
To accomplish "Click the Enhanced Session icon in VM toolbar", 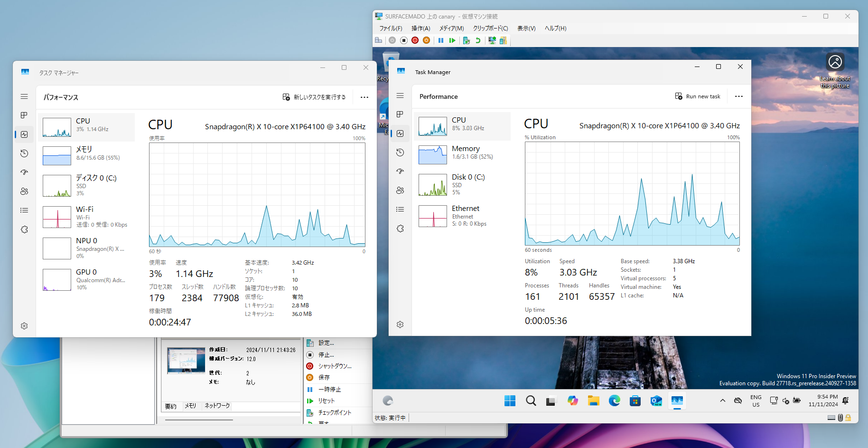I will [x=492, y=40].
